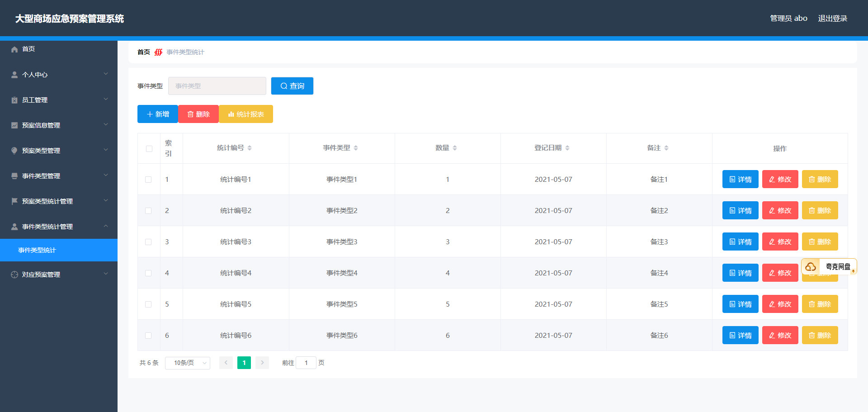Click 修改 for 统计编号1
The width and height of the screenshot is (868, 412).
tap(780, 179)
